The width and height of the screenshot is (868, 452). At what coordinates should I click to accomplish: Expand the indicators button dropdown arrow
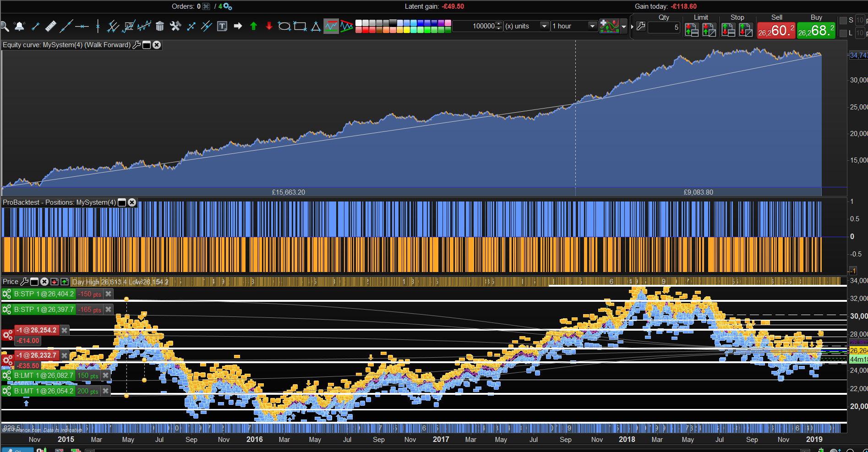point(624,27)
